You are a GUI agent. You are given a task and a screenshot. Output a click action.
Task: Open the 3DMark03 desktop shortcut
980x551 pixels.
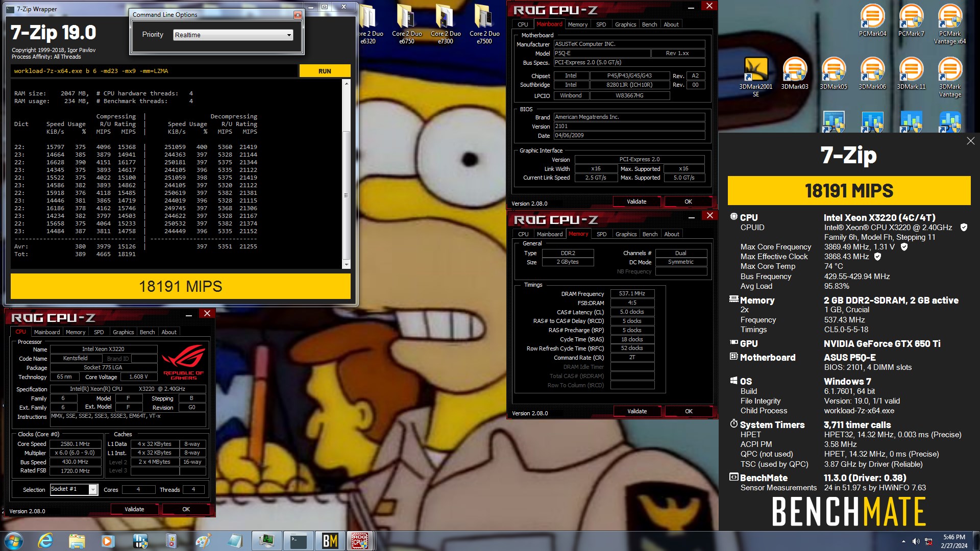(x=795, y=73)
